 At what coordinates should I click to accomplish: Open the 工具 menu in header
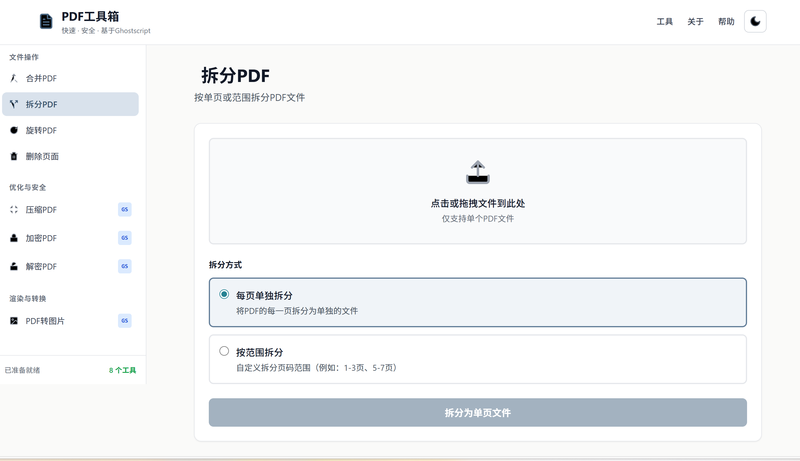click(x=665, y=21)
